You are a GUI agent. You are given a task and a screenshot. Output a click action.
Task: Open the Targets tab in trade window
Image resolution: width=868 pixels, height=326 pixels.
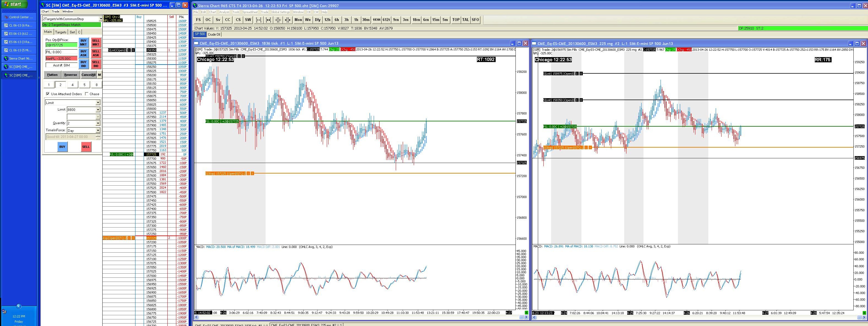click(61, 32)
